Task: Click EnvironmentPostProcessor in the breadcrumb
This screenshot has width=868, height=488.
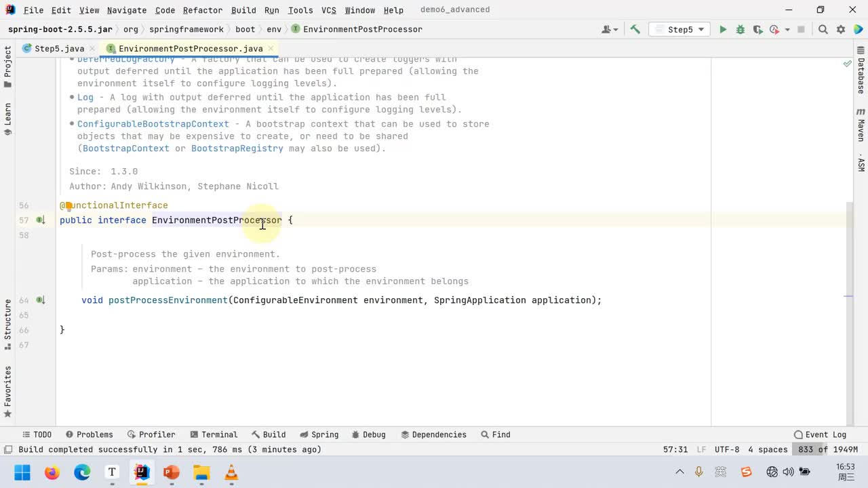Action: tap(357, 29)
